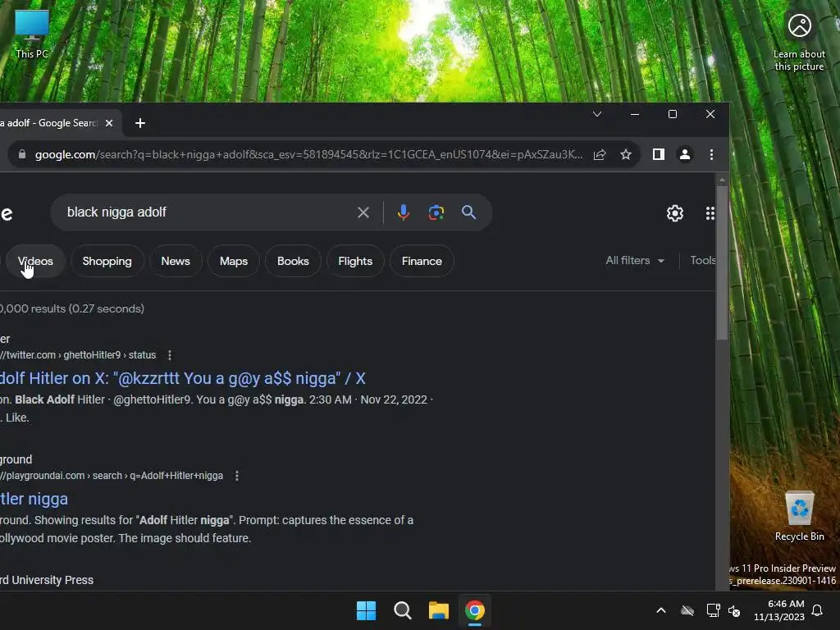Click the OneDrive tray icon
The image size is (840, 630).
tap(687, 610)
